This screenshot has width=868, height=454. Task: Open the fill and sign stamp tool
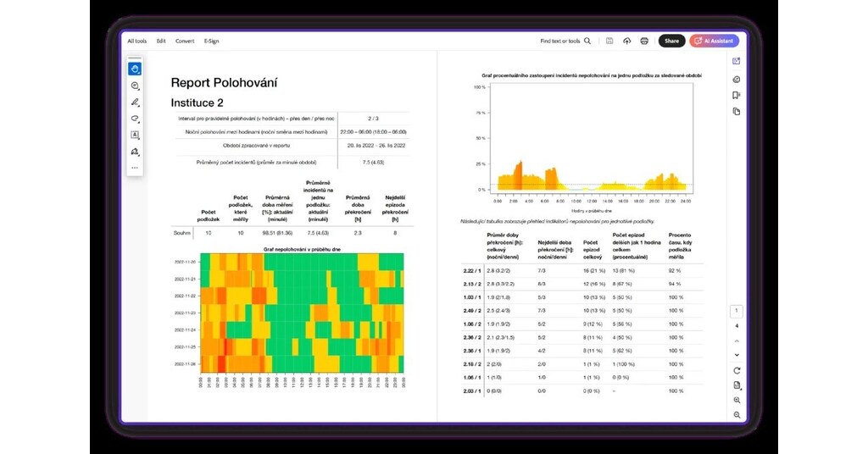135,152
